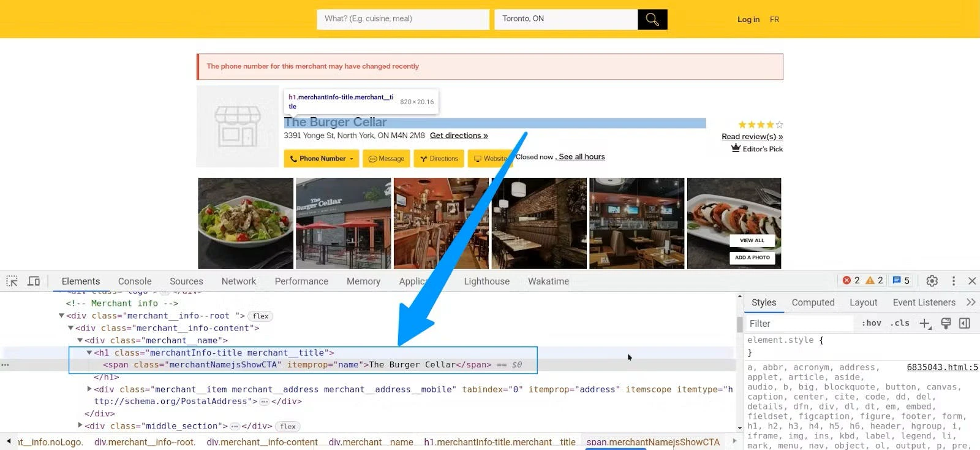980x450 pixels.
Task: Click the Log in link
Action: [x=748, y=20]
